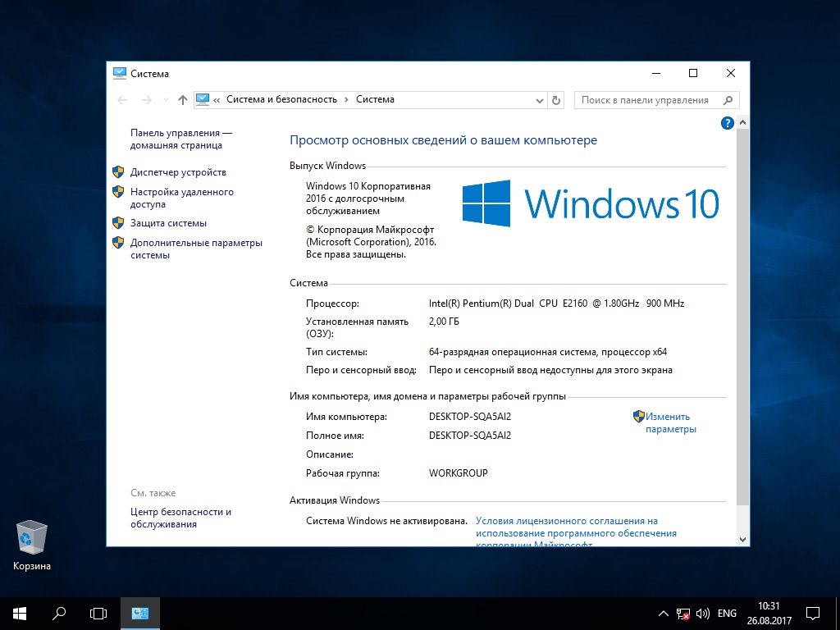
Task: Open the clock showing 10:31
Action: (769, 614)
